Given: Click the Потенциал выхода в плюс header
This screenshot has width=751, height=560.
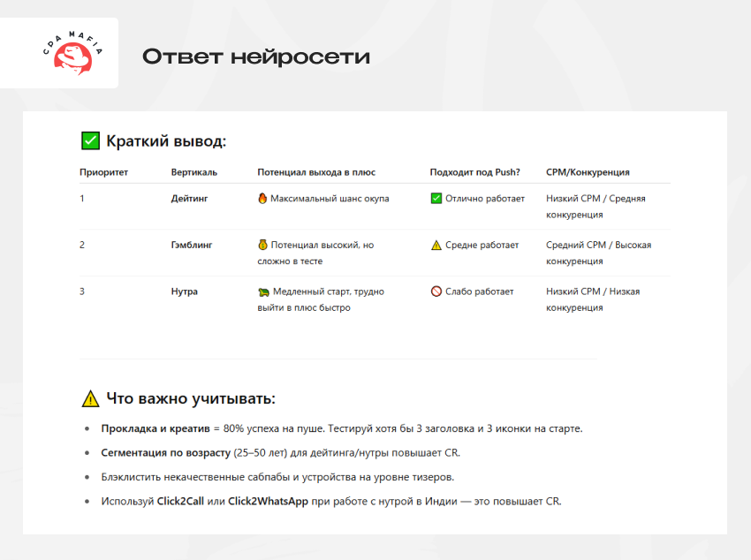Looking at the screenshot, I should click(x=316, y=172).
